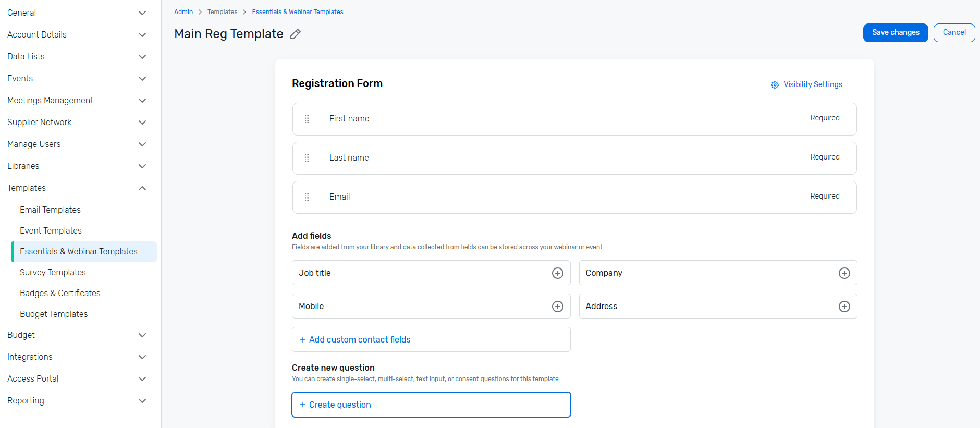The image size is (980, 428).
Task: Open Visibility Settings with the gear icon
Action: [775, 85]
